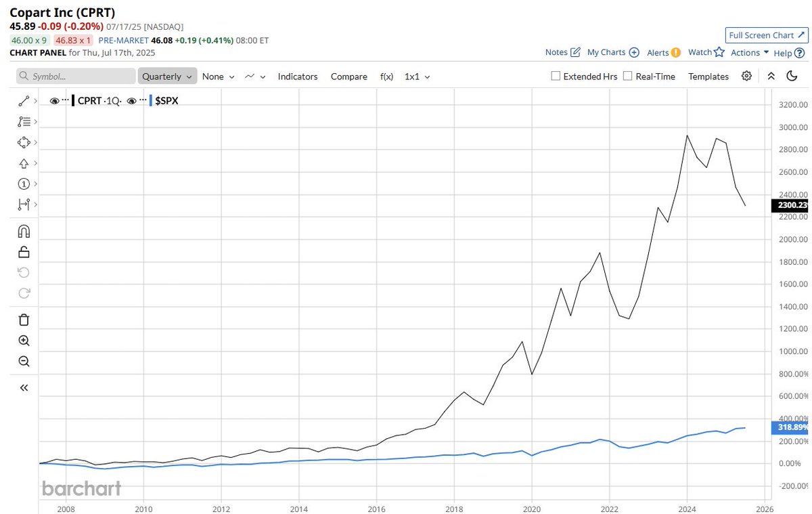Open the My Charts link
Image resolution: width=812 pixels, height=514 pixels.
606,52
